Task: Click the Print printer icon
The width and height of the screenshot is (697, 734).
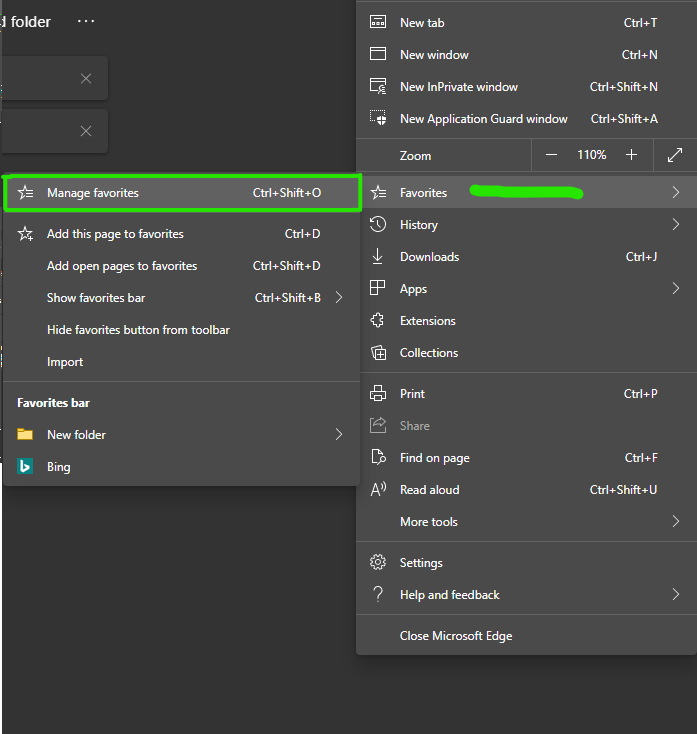Action: pyautogui.click(x=378, y=393)
